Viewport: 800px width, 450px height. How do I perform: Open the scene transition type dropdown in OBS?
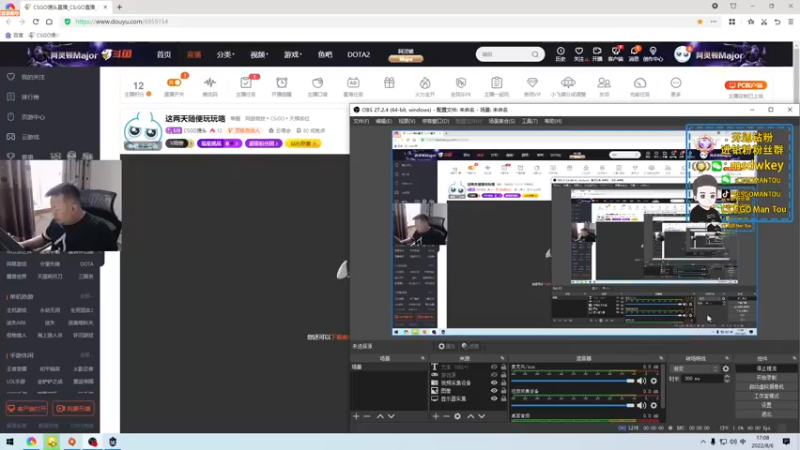coord(695,368)
